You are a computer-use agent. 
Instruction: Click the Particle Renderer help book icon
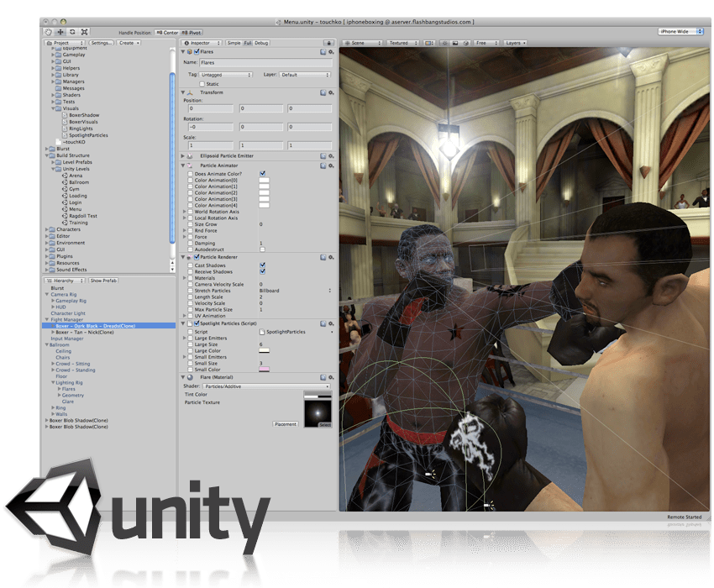[323, 258]
